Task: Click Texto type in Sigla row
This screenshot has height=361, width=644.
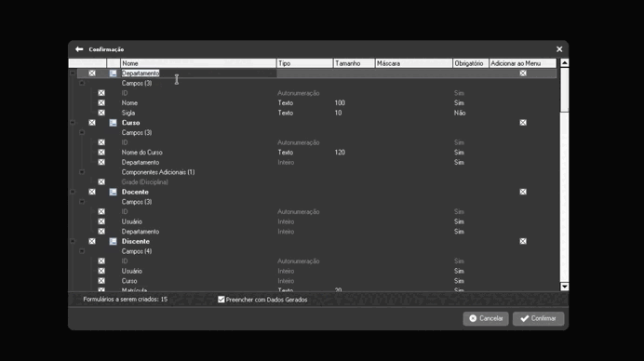Action: click(286, 113)
